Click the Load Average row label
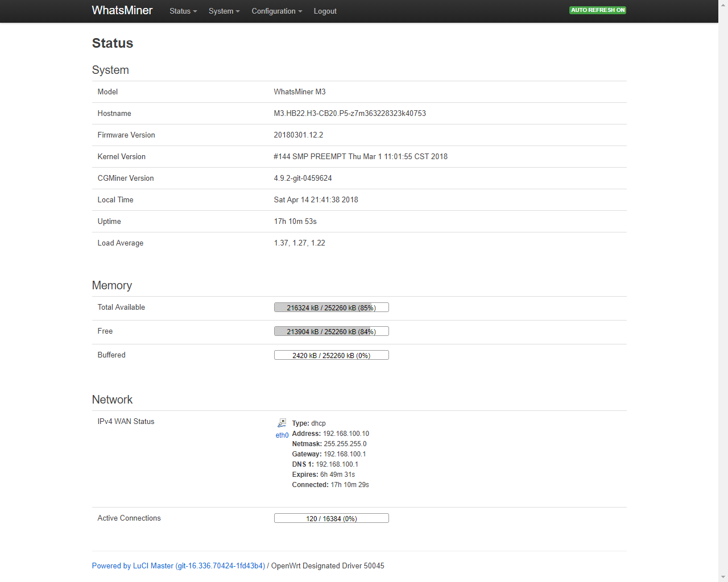The width and height of the screenshot is (728, 582). pos(121,243)
